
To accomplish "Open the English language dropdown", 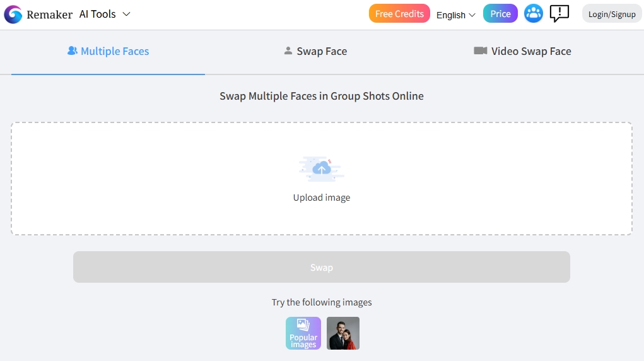I will pyautogui.click(x=456, y=15).
